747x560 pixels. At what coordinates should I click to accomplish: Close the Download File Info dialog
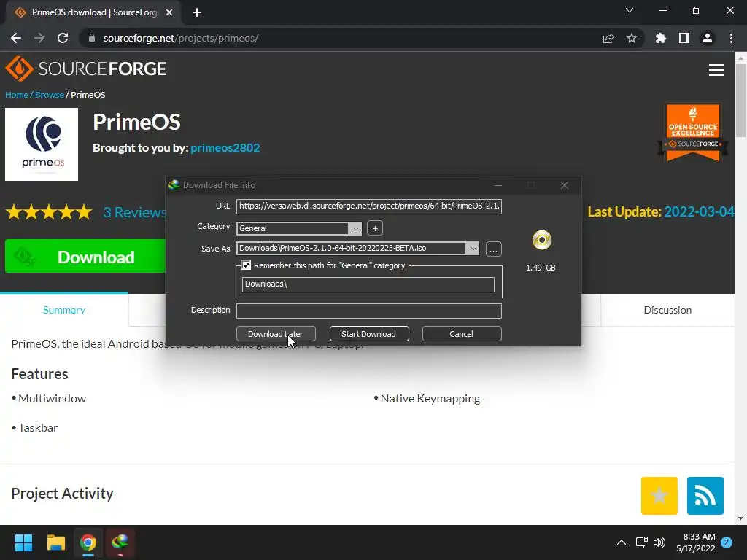click(565, 184)
